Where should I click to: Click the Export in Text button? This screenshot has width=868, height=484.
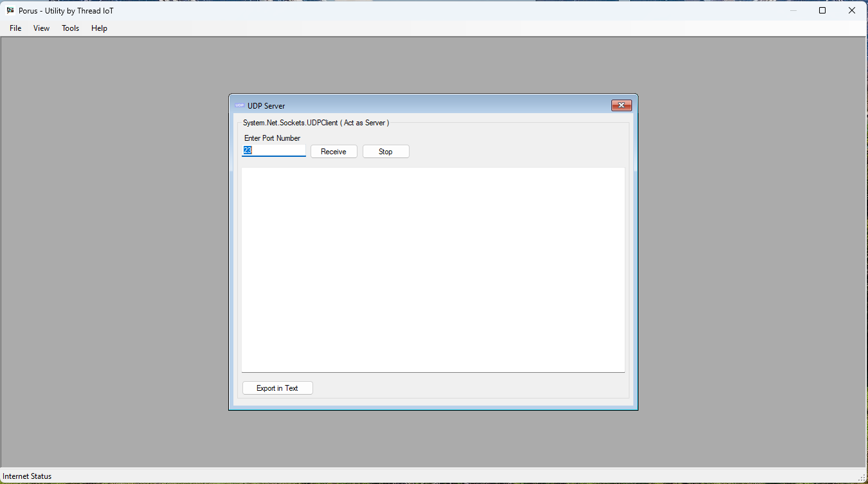pyautogui.click(x=277, y=388)
